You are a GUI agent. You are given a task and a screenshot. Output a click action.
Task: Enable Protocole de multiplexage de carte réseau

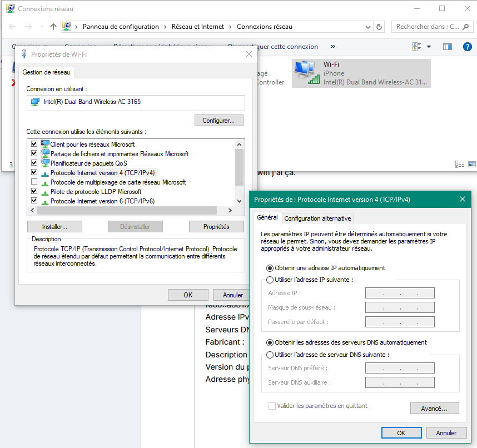click(x=34, y=182)
